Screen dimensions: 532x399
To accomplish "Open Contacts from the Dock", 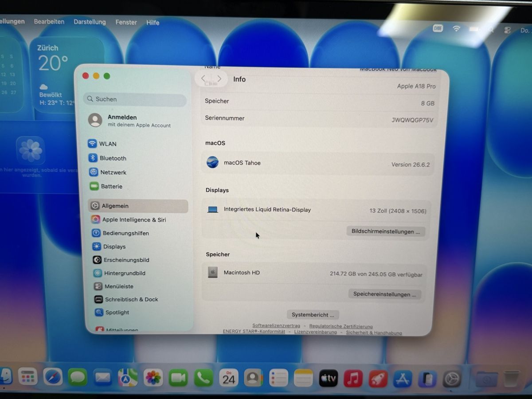I will [254, 378].
